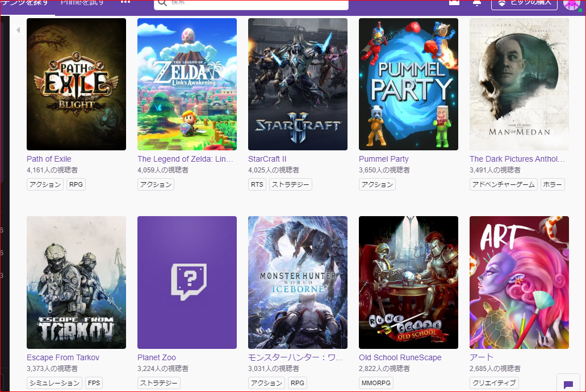
Task: Select アクション tag under モンスターハンター
Action: pos(266,383)
